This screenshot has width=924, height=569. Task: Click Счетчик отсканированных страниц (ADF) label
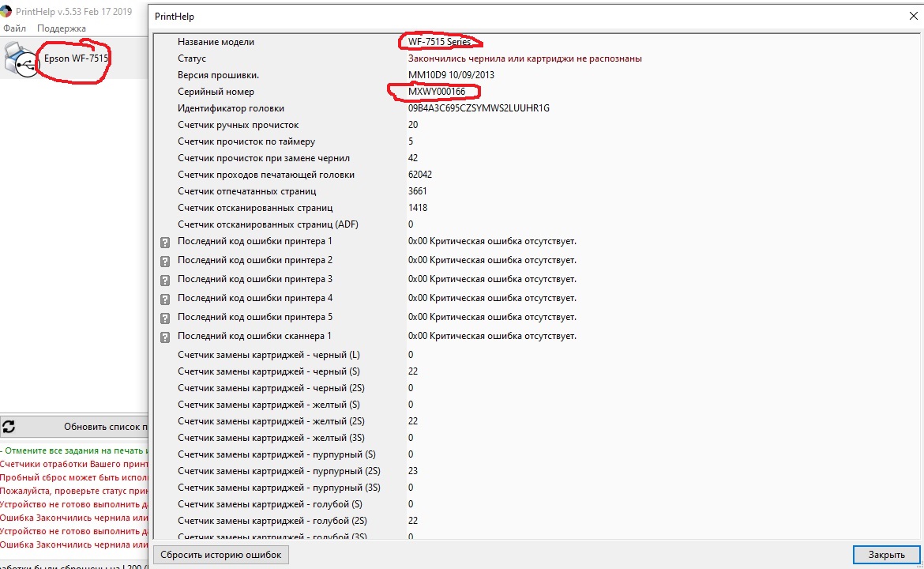(x=268, y=224)
